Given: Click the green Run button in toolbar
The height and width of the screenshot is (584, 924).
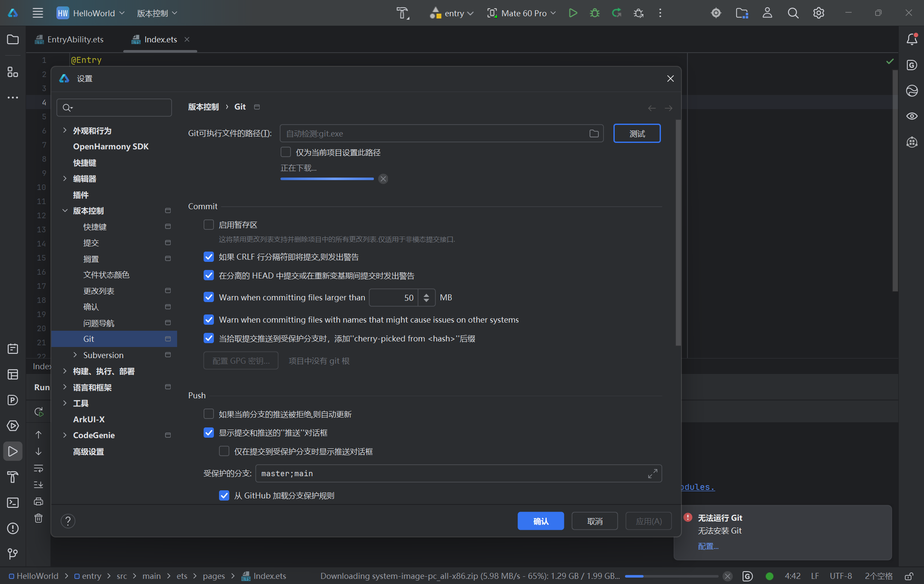Looking at the screenshot, I should pos(573,13).
